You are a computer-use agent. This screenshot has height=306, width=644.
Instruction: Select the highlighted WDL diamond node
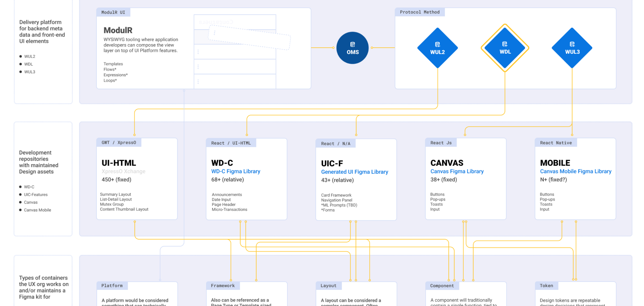[505, 48]
